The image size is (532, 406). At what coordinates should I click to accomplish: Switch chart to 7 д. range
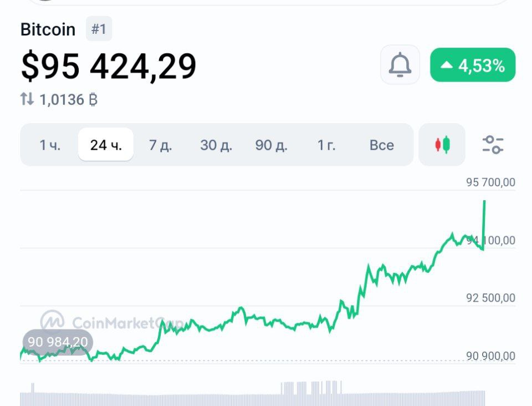pyautogui.click(x=161, y=145)
